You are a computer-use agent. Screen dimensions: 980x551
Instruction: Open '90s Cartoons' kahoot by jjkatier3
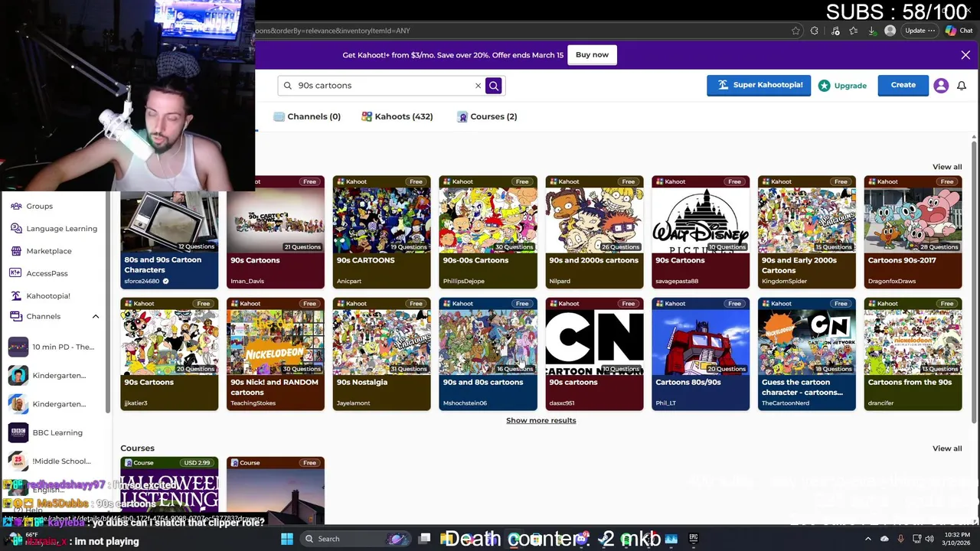click(169, 354)
